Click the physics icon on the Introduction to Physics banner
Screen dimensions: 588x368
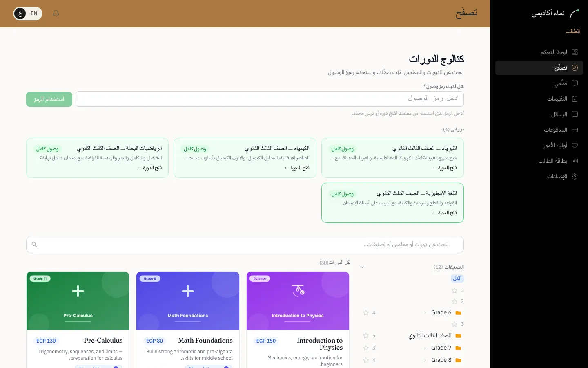point(298,290)
